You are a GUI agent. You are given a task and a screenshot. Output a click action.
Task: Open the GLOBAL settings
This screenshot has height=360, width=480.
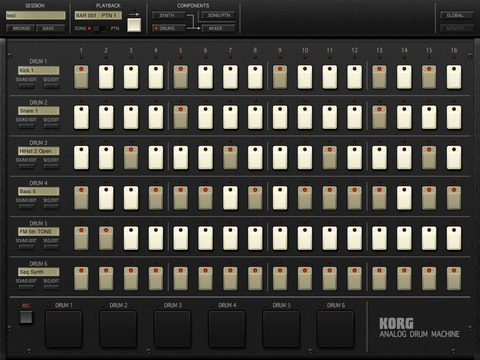pyautogui.click(x=457, y=15)
